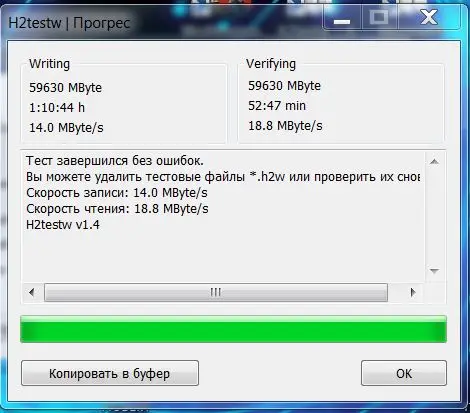Click the H2testw v1.4 version line
470x413 pixels.
click(x=63, y=225)
